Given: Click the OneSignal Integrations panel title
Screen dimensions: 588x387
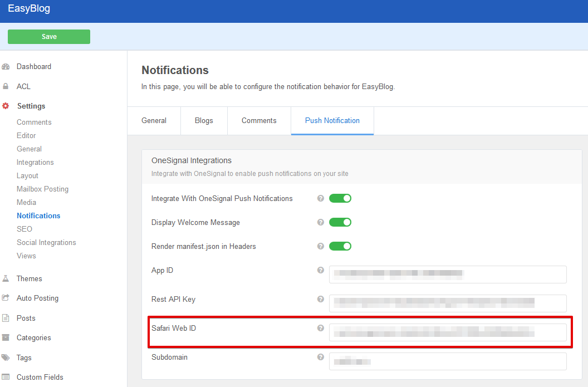Looking at the screenshot, I should click(192, 160).
